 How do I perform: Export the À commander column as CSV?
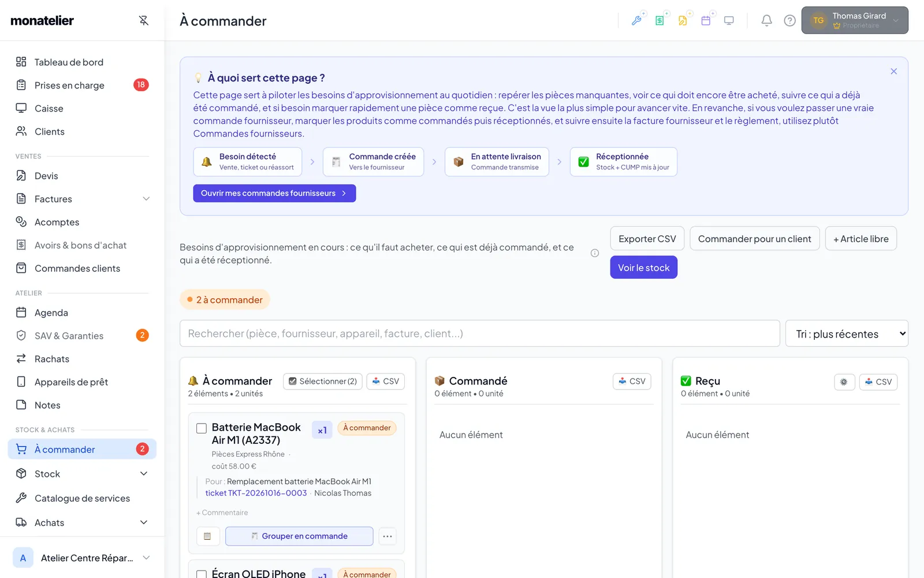386,381
